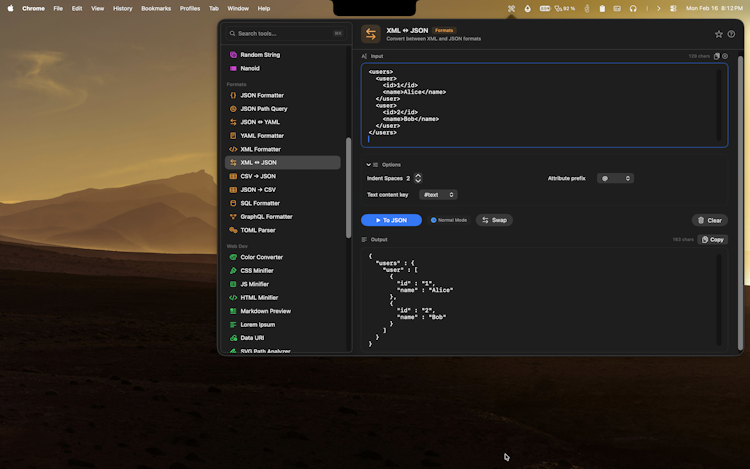Open the Markdown Preview tool
The image size is (750, 469).
pos(265,311)
